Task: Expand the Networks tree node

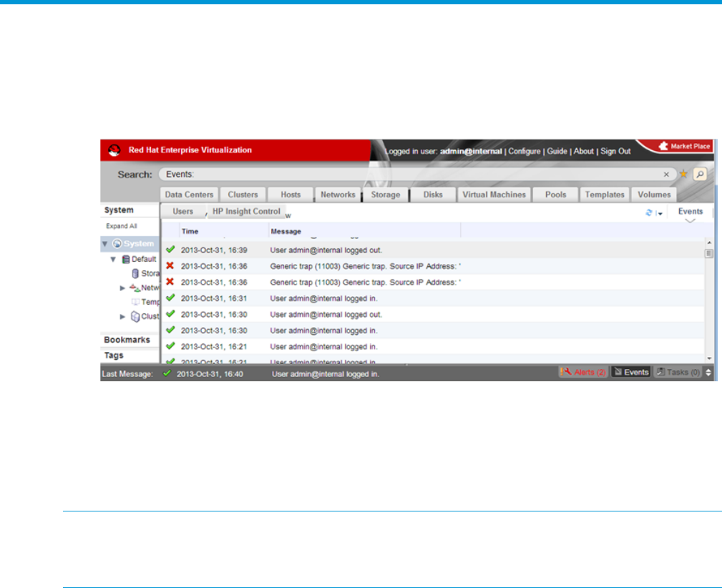Action: pyautogui.click(x=122, y=288)
